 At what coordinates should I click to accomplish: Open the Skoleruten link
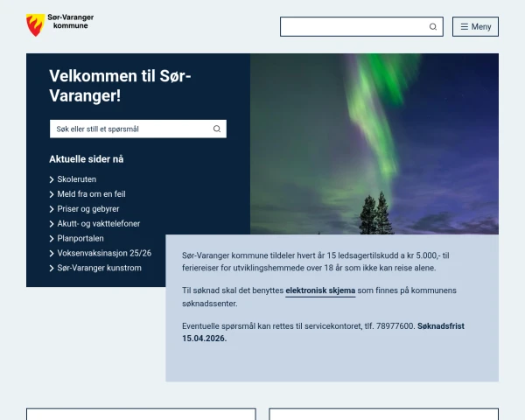[77, 179]
